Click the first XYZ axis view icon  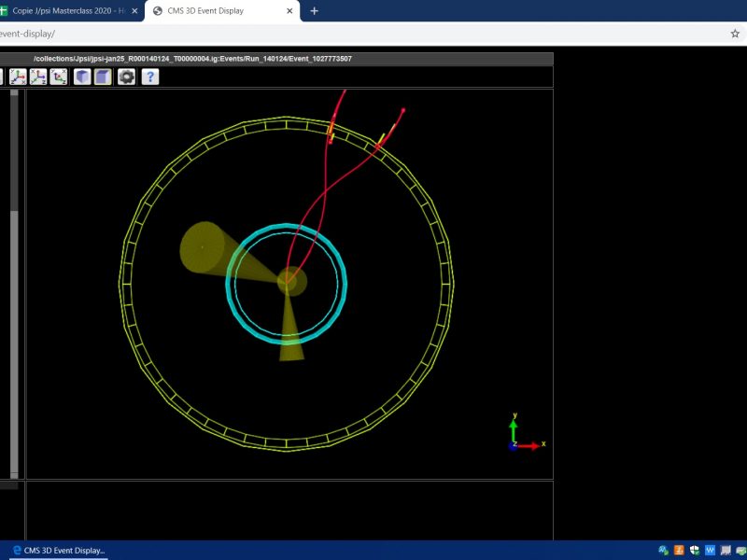pyautogui.click(x=18, y=77)
